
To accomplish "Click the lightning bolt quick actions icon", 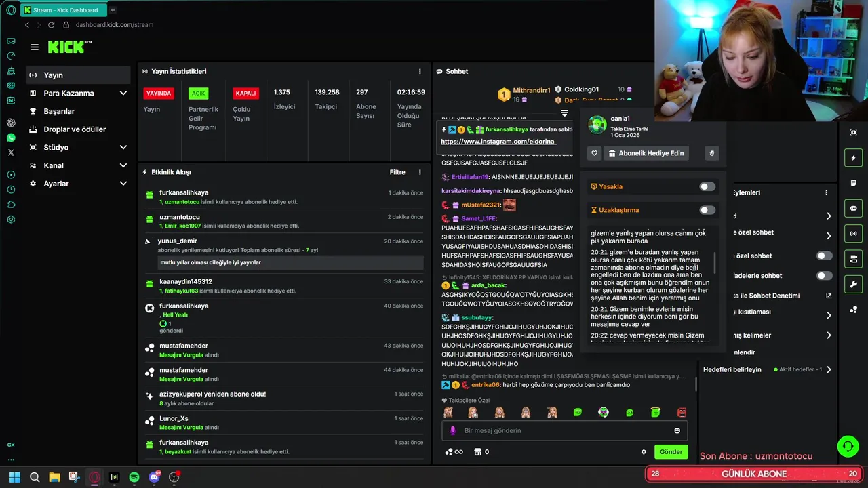I will (853, 158).
